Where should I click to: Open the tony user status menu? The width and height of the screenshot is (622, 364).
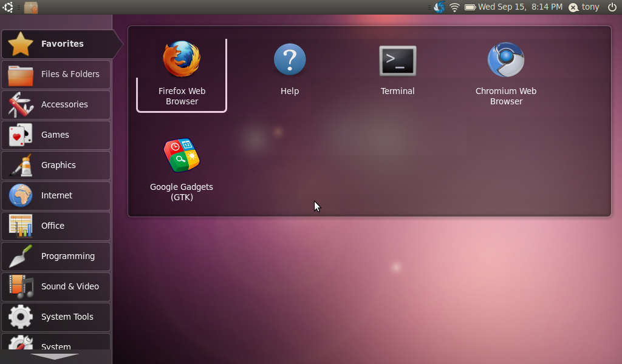[x=583, y=7]
